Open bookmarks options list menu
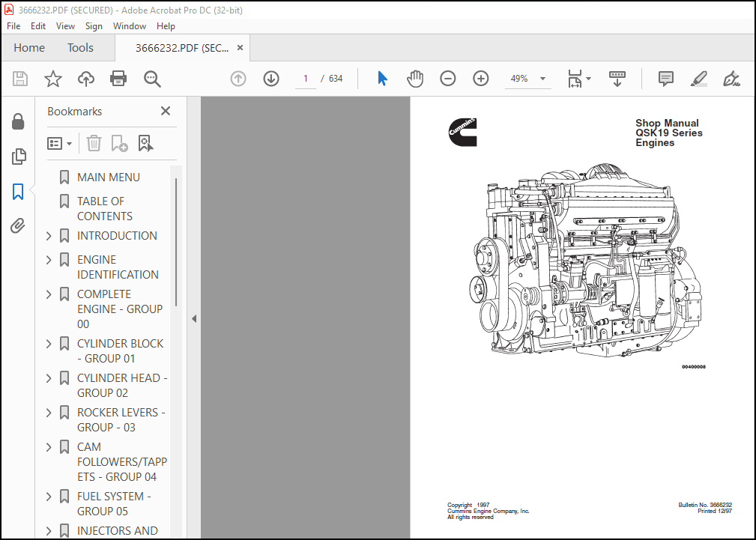 point(60,143)
